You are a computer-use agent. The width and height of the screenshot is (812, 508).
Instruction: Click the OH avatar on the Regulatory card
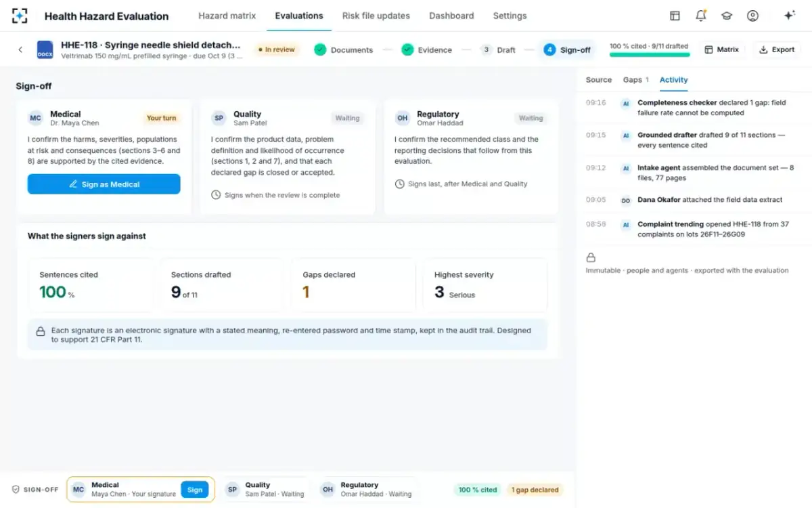coord(403,118)
